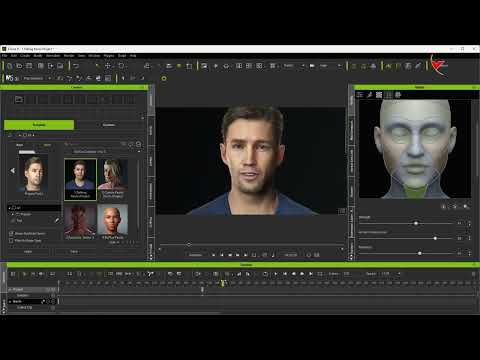Click the go-to-start button in viewport playback bar
The width and height of the screenshot is (480, 360).
[x=222, y=255]
